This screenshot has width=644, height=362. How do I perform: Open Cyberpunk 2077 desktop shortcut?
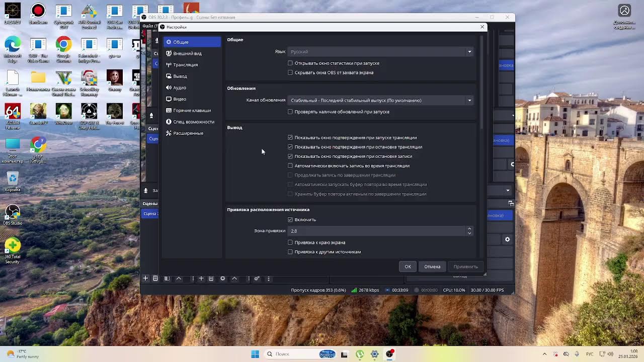(x=63, y=16)
